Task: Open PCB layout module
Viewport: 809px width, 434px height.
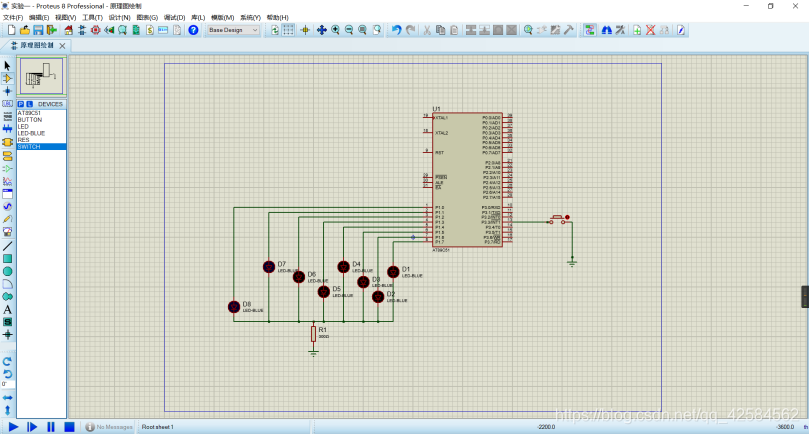Action: pos(95,30)
